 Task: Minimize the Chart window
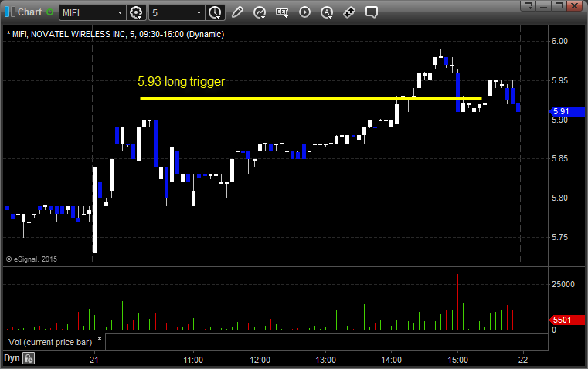coord(543,5)
